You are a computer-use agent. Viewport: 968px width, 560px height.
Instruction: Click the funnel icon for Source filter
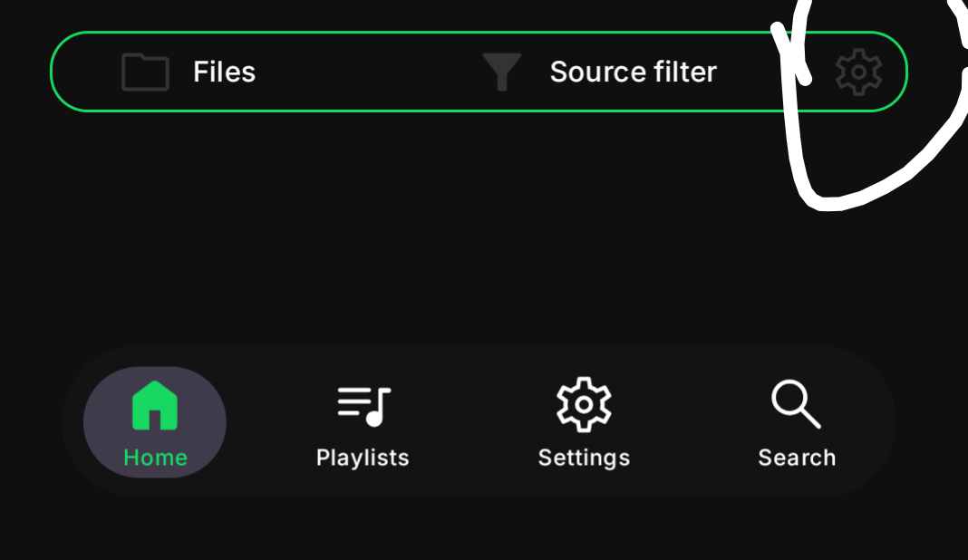pos(501,72)
